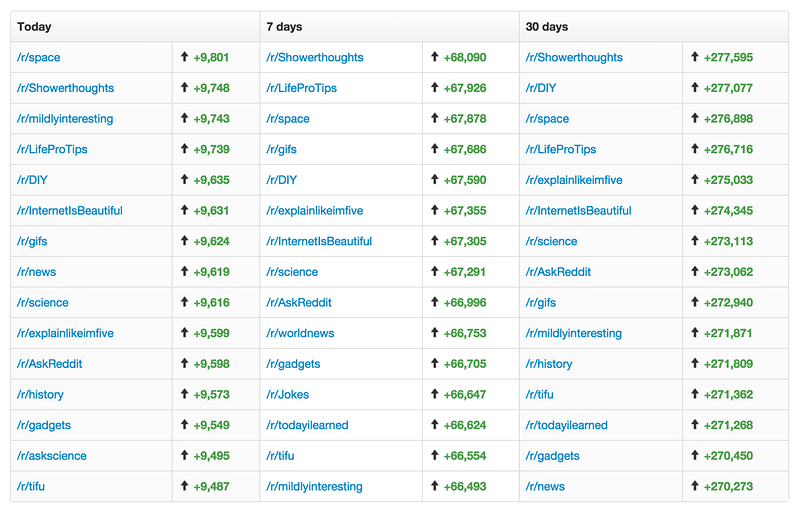The width and height of the screenshot is (800, 512).
Task: Open /r/Showerthoughts in the 30 days column
Action: point(574,57)
